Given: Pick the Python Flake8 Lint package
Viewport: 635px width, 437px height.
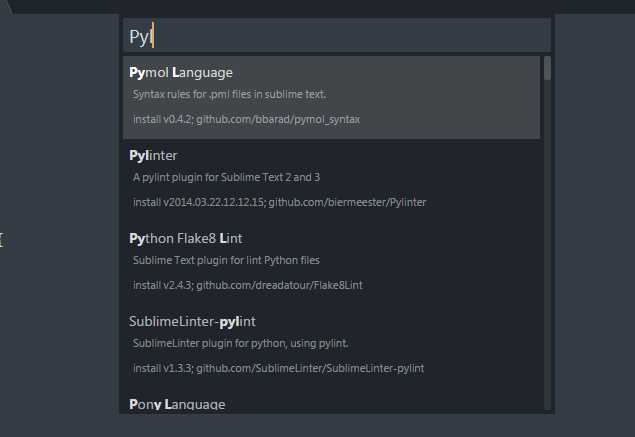Looking at the screenshot, I should [x=331, y=263].
